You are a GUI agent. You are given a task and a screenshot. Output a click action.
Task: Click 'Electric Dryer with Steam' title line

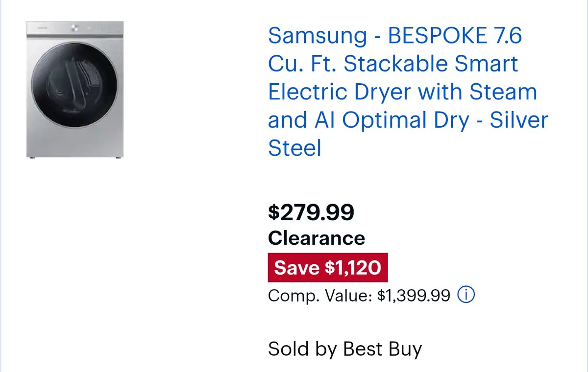click(402, 92)
